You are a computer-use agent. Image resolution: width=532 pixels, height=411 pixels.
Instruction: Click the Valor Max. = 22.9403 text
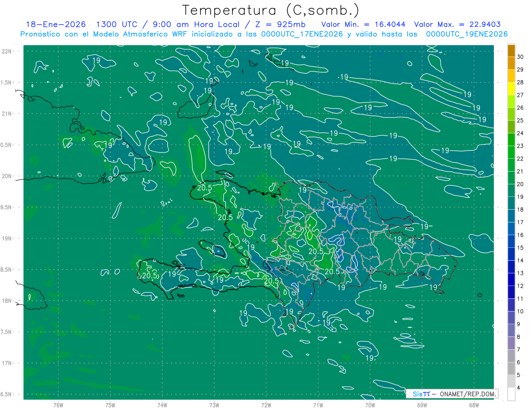pyautogui.click(x=457, y=24)
